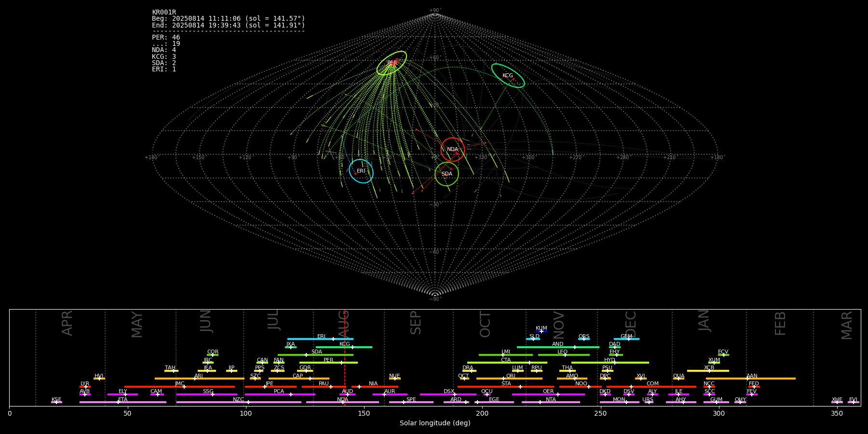Select the KCG radiant ellipse in the sky map
The image size is (868, 434).
point(508,76)
